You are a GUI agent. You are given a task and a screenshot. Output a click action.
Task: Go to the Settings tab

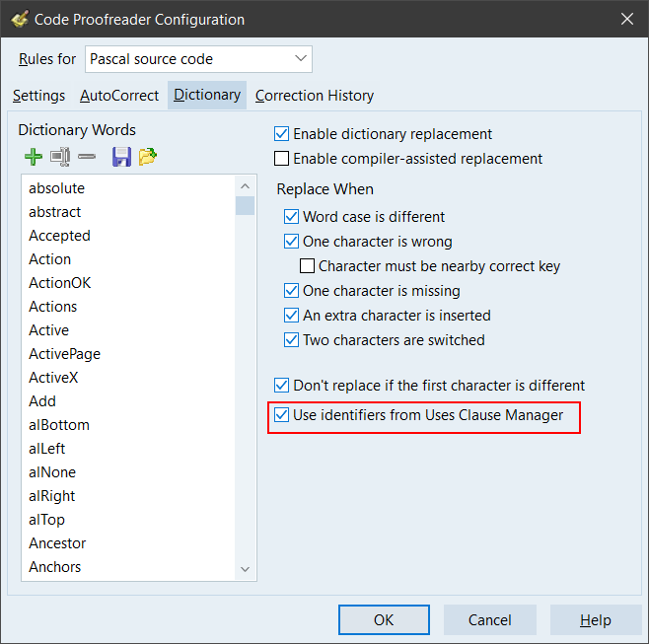click(39, 96)
